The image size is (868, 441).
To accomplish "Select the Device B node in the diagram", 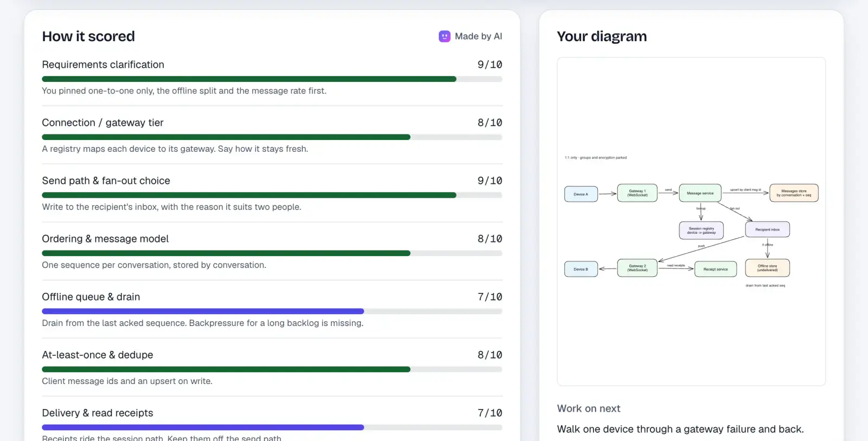I will [x=581, y=269].
